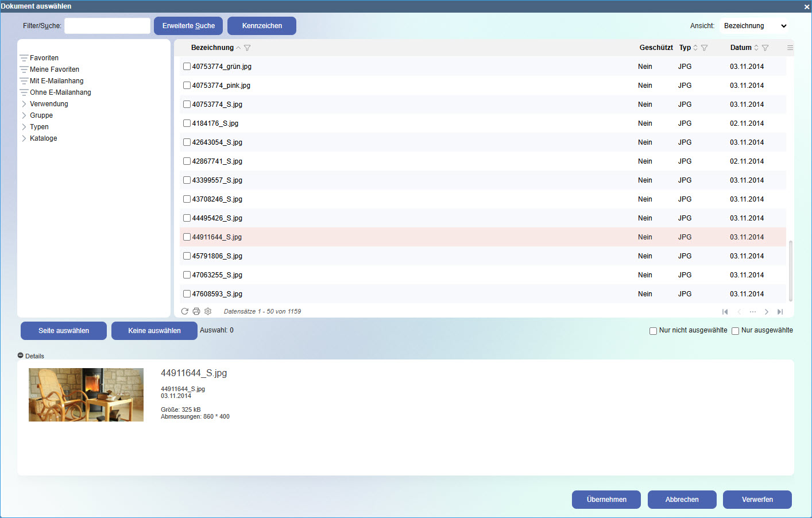The image size is (812, 518).
Task: Check the box for 44911644_S.jpg
Action: point(187,237)
